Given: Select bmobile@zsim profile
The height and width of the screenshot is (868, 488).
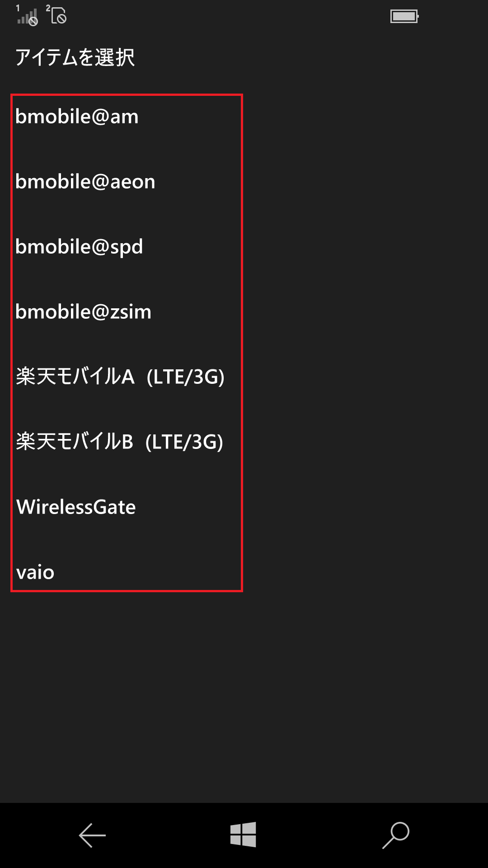Looking at the screenshot, I should point(127,312).
